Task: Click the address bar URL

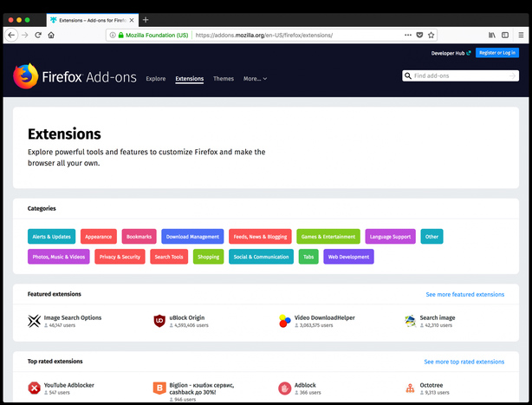Action: [x=264, y=35]
